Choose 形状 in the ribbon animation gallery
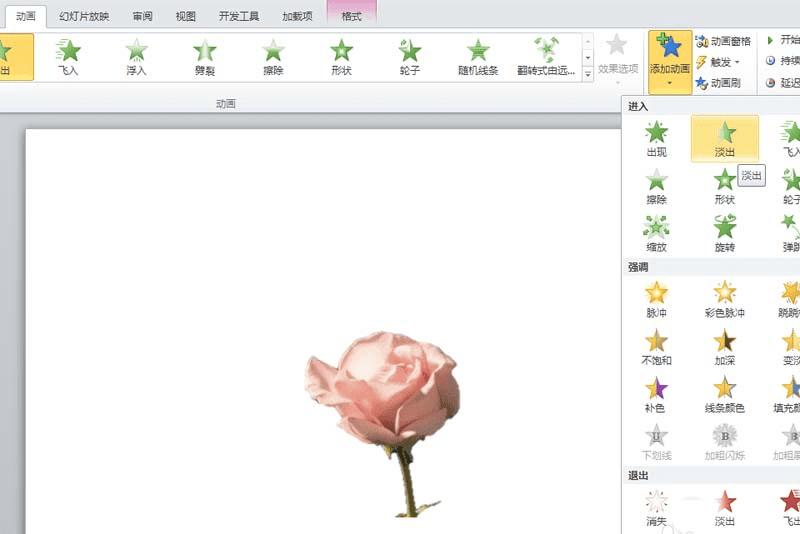 pos(341,57)
